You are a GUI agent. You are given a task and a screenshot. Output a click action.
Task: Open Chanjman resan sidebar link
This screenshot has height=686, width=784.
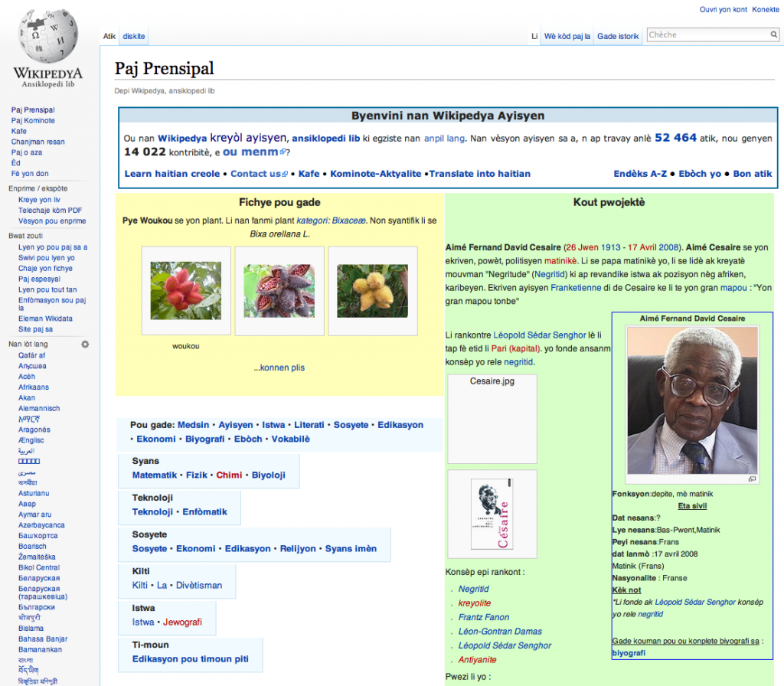[x=38, y=142]
